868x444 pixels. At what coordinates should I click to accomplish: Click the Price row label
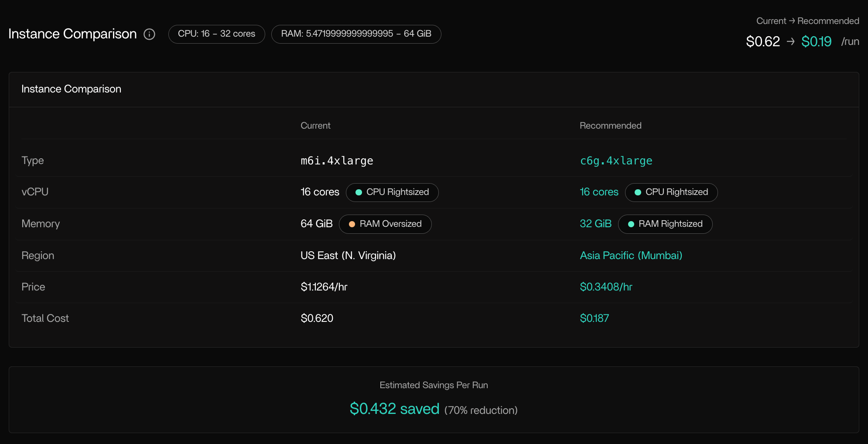(x=33, y=287)
